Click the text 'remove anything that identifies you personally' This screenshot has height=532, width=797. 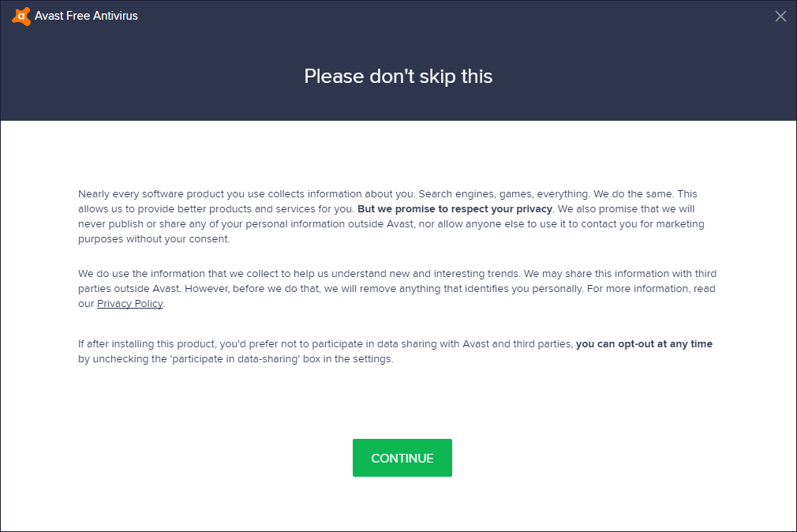pos(467,289)
